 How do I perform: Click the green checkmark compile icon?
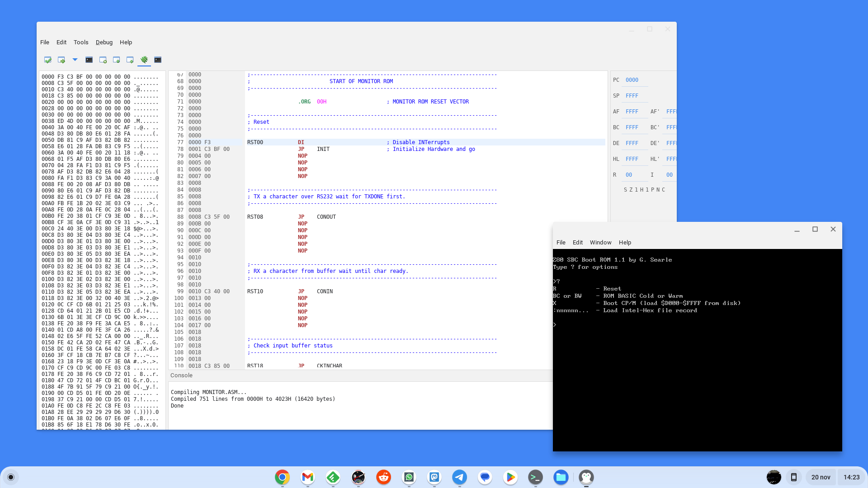pyautogui.click(x=47, y=60)
